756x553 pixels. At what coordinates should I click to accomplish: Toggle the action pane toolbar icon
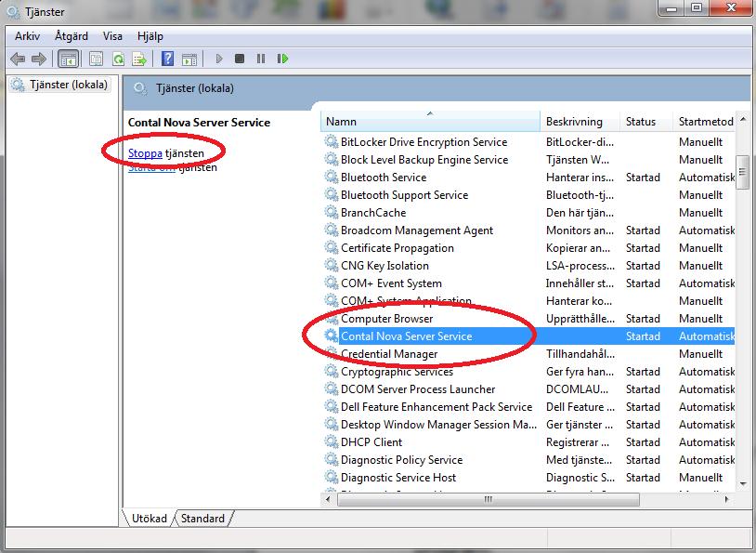click(189, 59)
